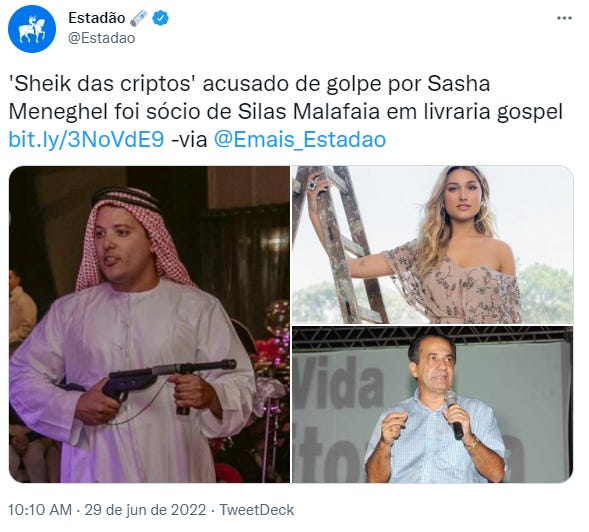
Task: Click the 10:10 AM timestamp
Action: coord(40,510)
